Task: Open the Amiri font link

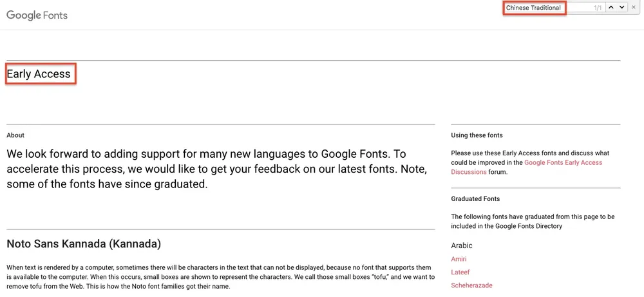Action: (459, 259)
